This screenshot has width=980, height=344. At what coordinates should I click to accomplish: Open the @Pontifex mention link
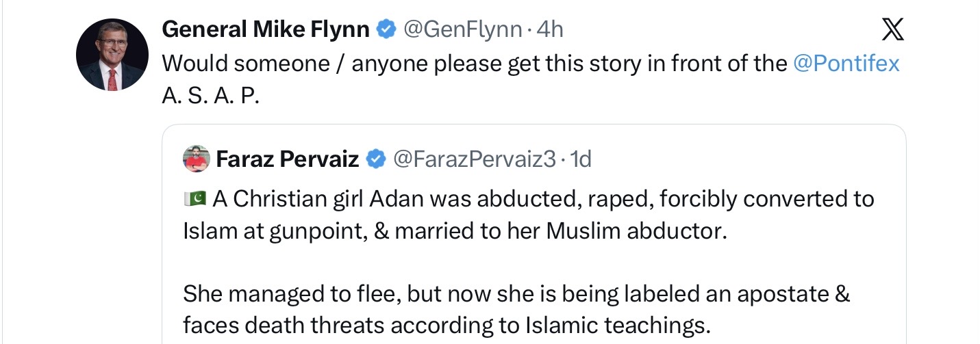click(846, 63)
